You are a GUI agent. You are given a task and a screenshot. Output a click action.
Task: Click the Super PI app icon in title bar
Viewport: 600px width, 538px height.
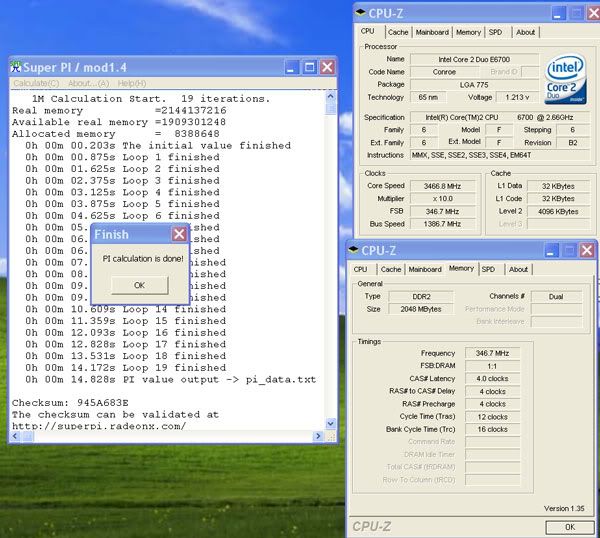pyautogui.click(x=16, y=67)
